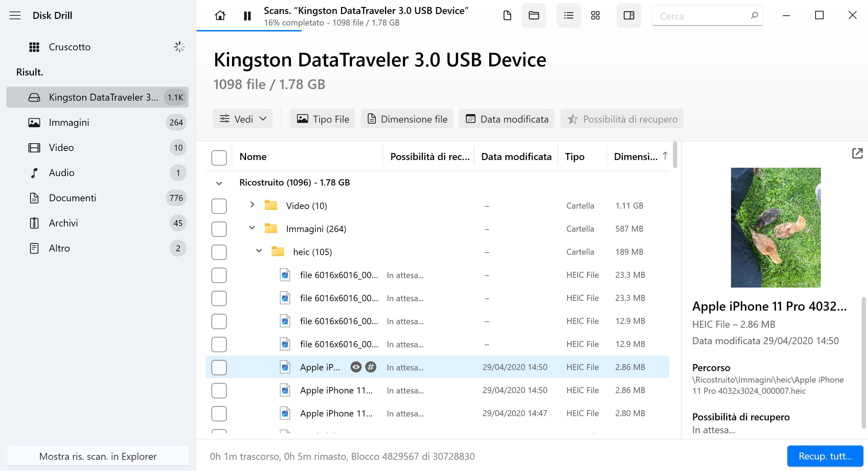Show Documenti category in sidebar
Viewport: 868px width, 471px height.
(x=97, y=198)
